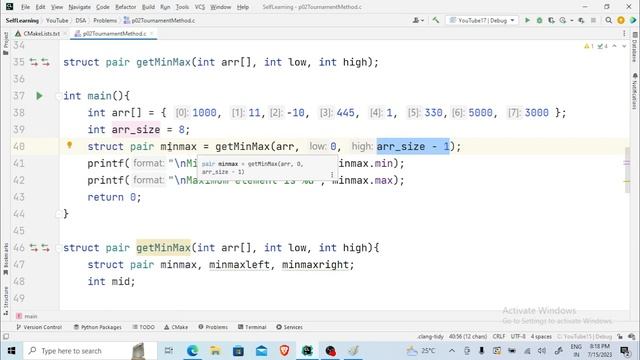
Task: Open the TODO tool window
Action: coord(144,327)
